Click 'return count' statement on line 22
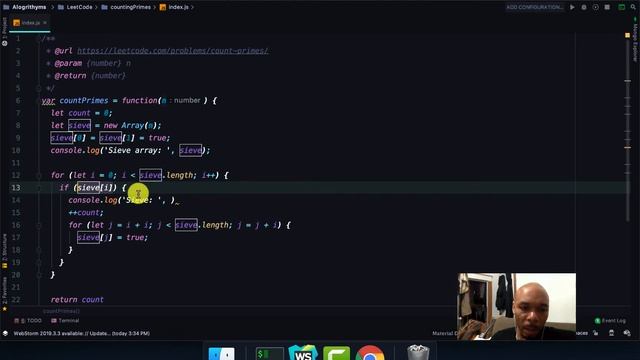The width and height of the screenshot is (640, 360). (x=77, y=300)
